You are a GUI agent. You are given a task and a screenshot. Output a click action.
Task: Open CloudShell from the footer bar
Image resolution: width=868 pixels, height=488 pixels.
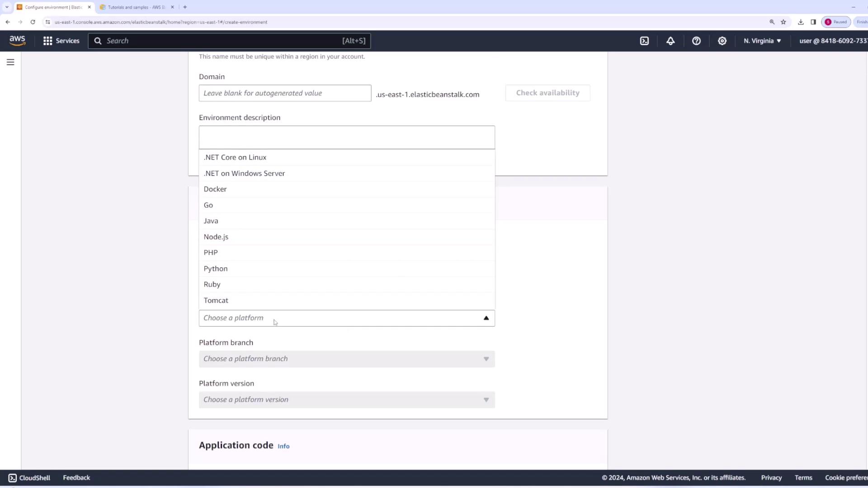coord(29,478)
